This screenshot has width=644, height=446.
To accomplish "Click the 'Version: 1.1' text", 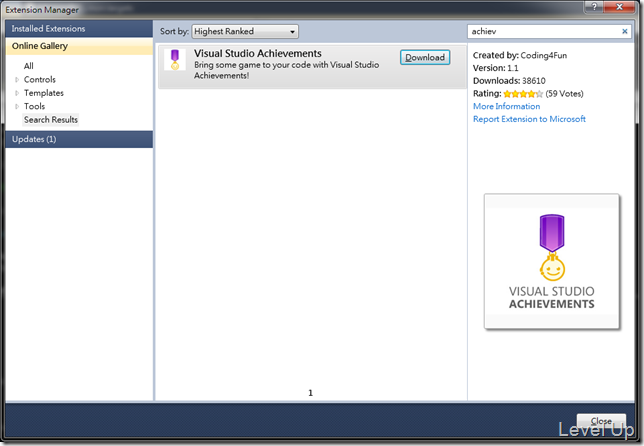I will tap(495, 68).
